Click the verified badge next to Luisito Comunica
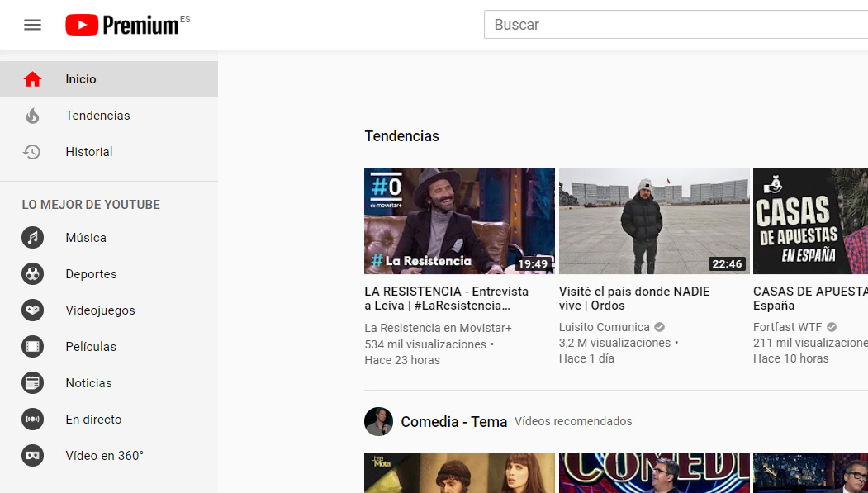The image size is (868, 493). 658,326
